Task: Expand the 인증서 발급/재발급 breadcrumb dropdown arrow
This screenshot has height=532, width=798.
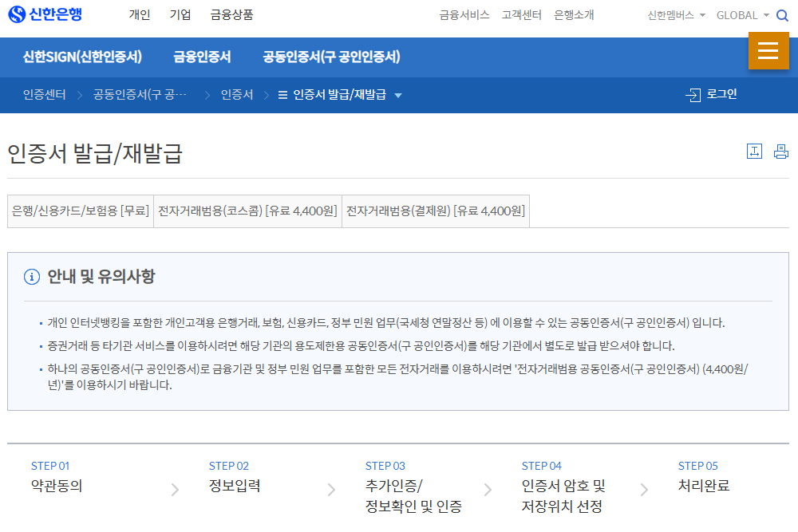Action: pos(398,95)
